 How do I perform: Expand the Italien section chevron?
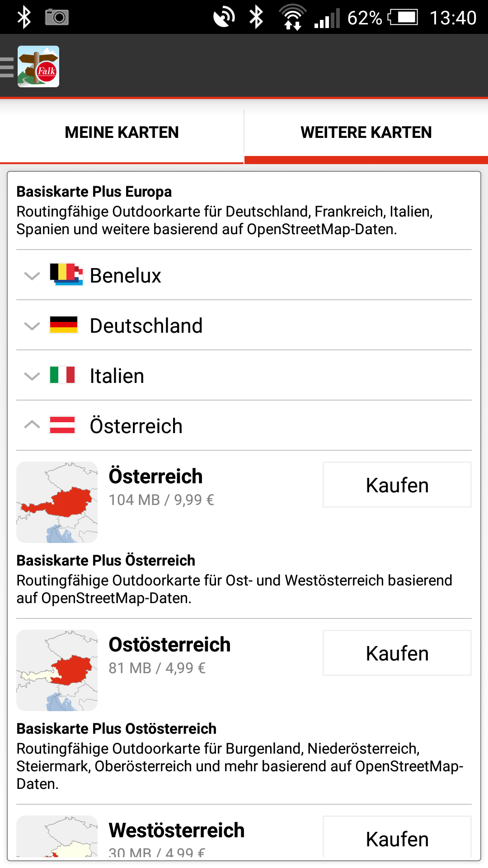coord(32,376)
